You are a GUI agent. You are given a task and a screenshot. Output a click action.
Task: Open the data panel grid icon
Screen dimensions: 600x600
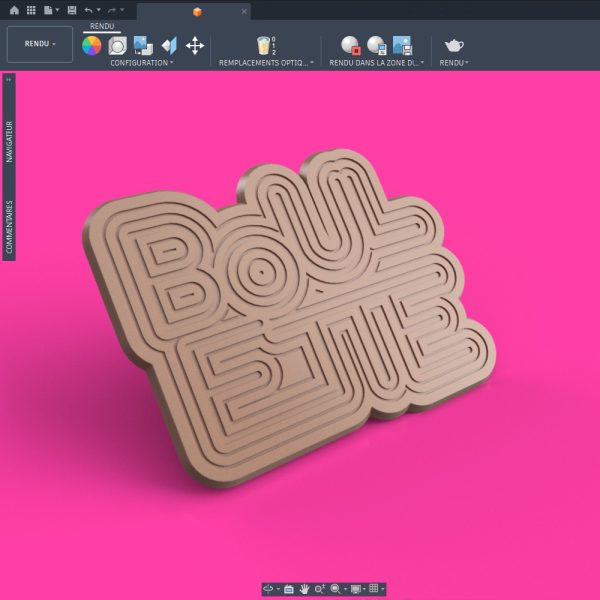tap(31, 10)
